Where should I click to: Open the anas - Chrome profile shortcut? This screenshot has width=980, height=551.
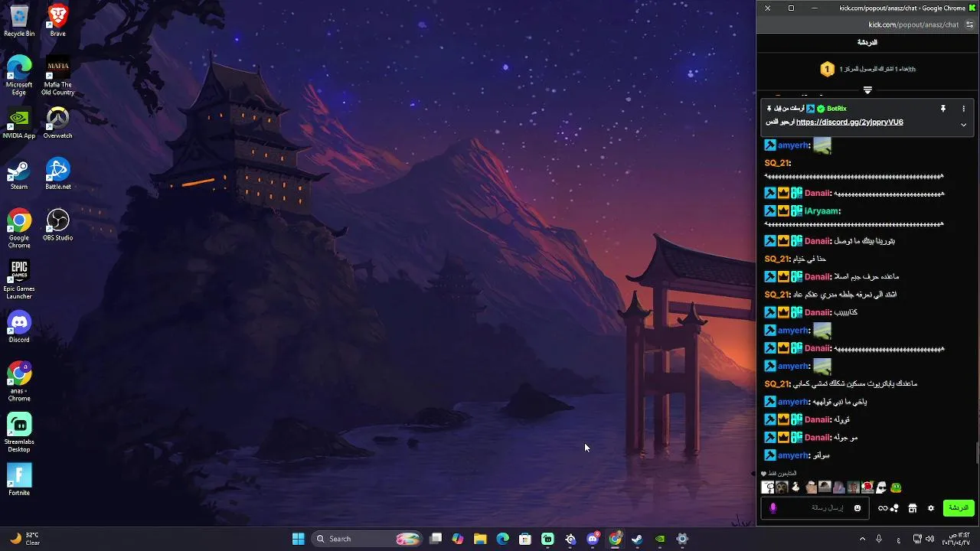click(x=19, y=381)
